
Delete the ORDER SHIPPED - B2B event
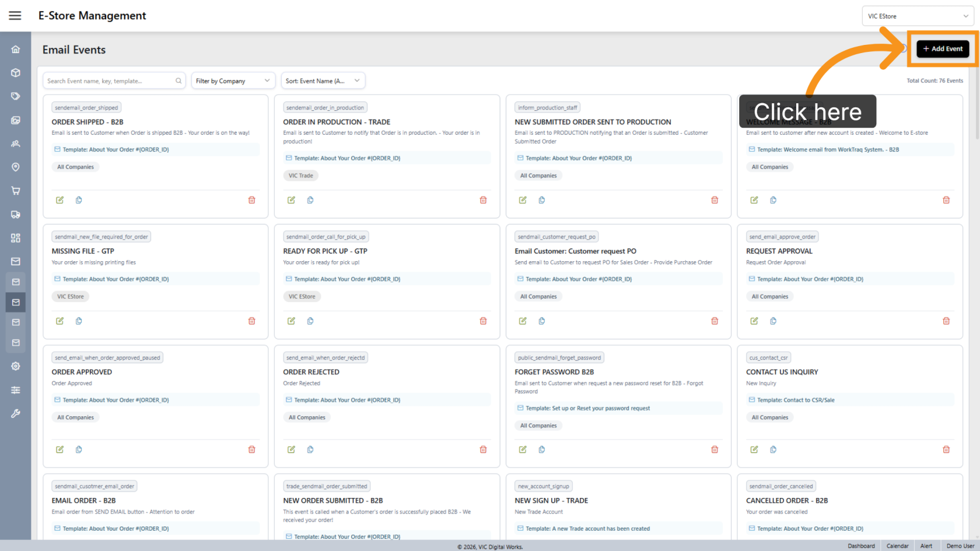tap(252, 200)
